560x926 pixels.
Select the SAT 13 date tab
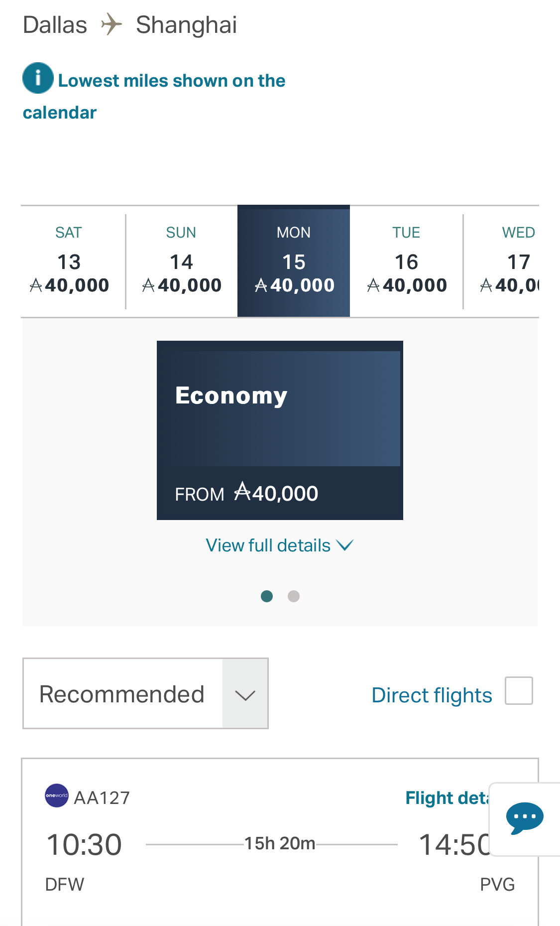click(69, 262)
